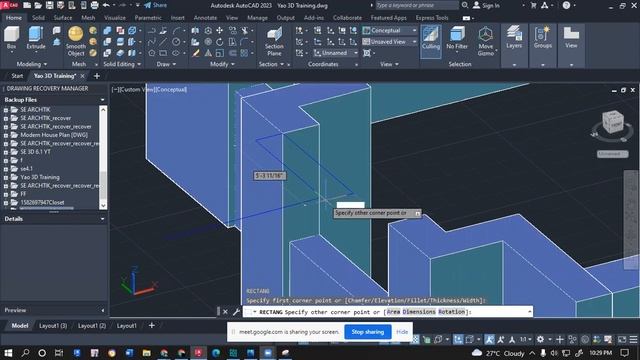Expand the Draw panel
Viewport: 640px width, 360px height.
click(166, 64)
